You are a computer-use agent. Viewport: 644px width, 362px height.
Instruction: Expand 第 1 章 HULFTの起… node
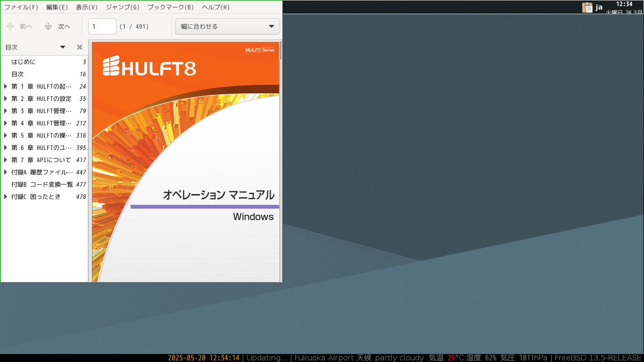pos(6,86)
